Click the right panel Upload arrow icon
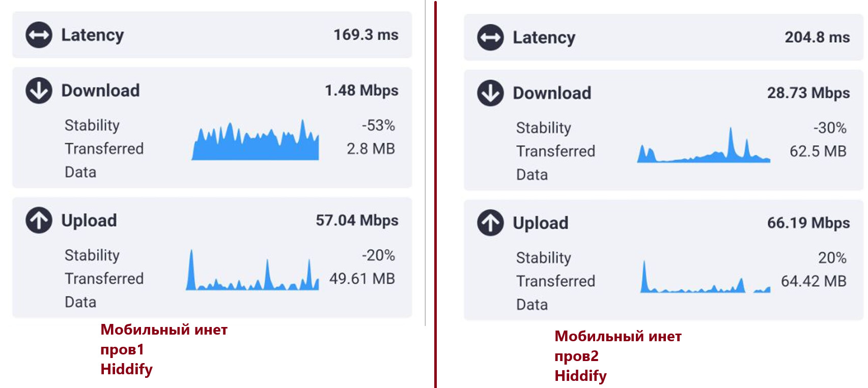The height and width of the screenshot is (388, 868). click(490, 223)
